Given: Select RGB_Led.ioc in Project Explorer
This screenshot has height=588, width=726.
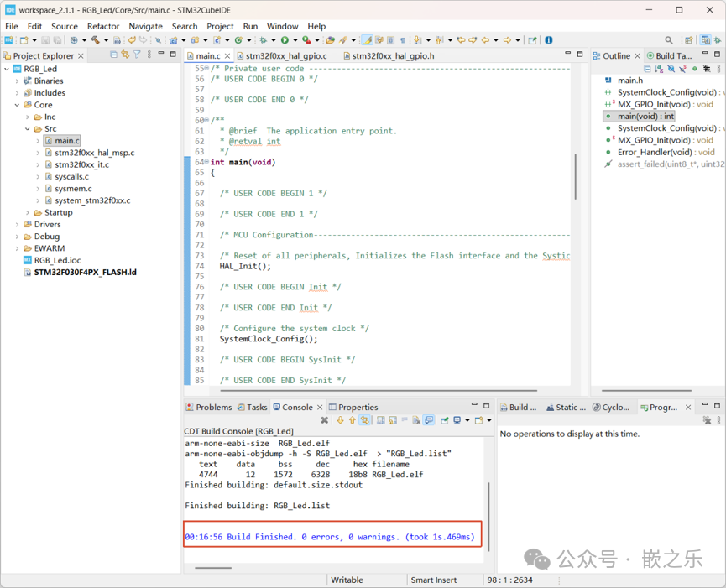Looking at the screenshot, I should (x=52, y=261).
